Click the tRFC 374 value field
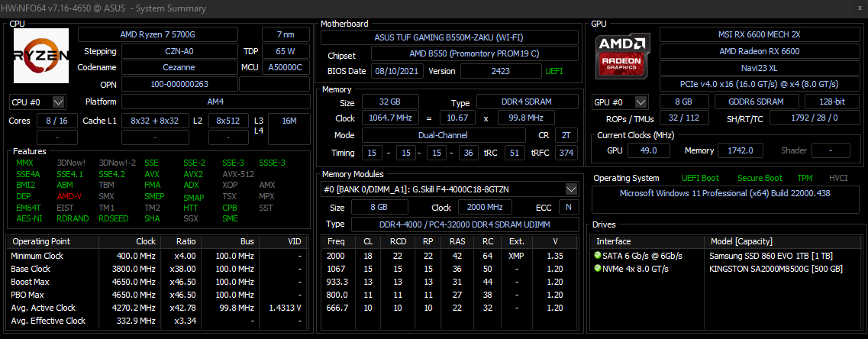 566,153
